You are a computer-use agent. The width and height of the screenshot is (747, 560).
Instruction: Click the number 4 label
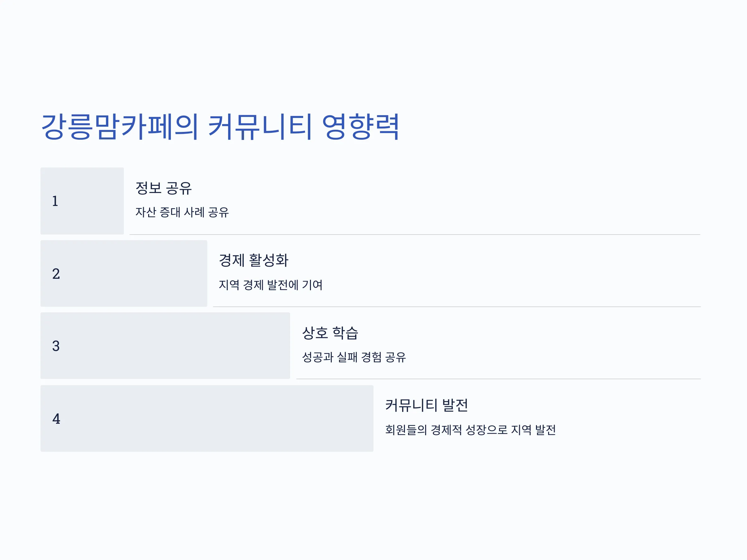[x=56, y=419]
